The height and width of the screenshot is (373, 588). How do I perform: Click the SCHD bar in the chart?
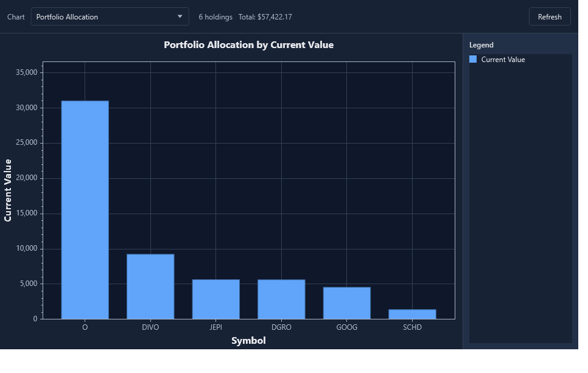tap(412, 314)
